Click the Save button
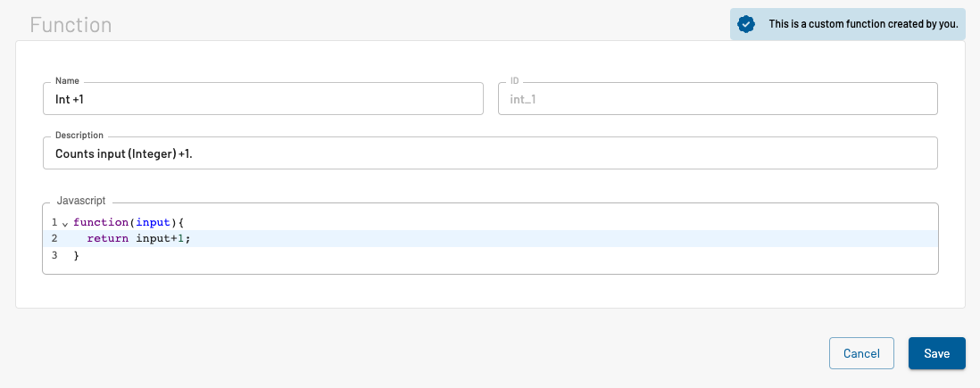Viewport: 980px width, 388px height. click(937, 353)
